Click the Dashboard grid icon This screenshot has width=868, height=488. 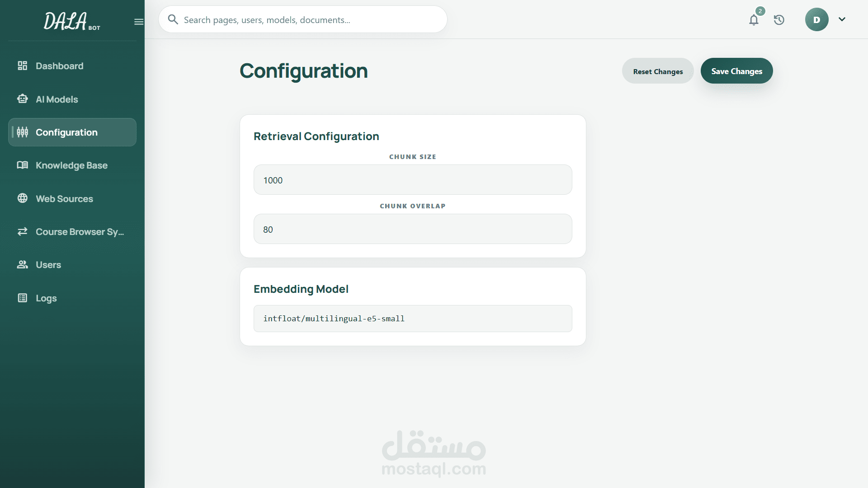(23, 66)
